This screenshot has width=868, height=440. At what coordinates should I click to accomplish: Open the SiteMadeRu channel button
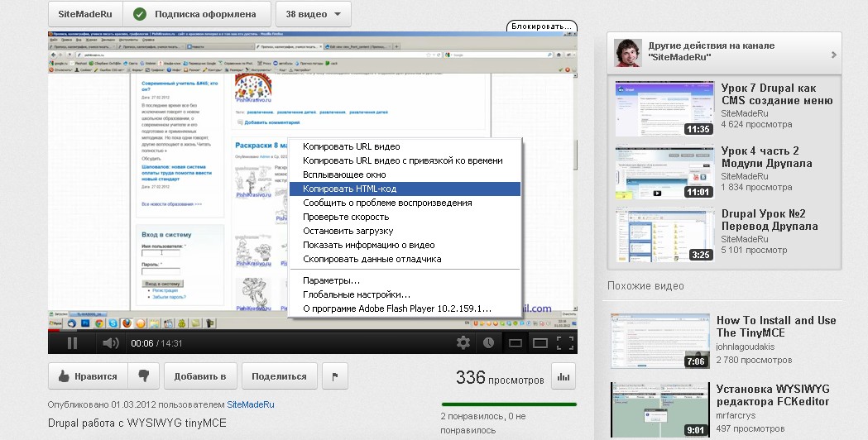click(85, 14)
